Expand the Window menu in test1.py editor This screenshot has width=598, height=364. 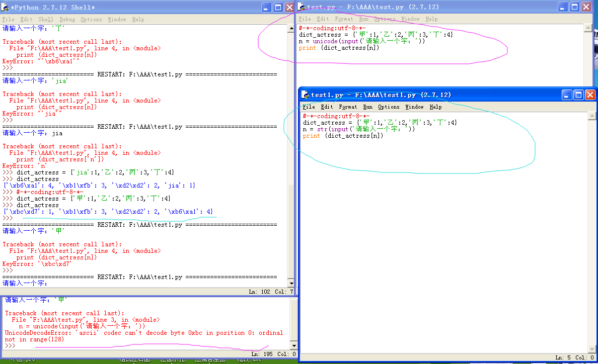414,107
